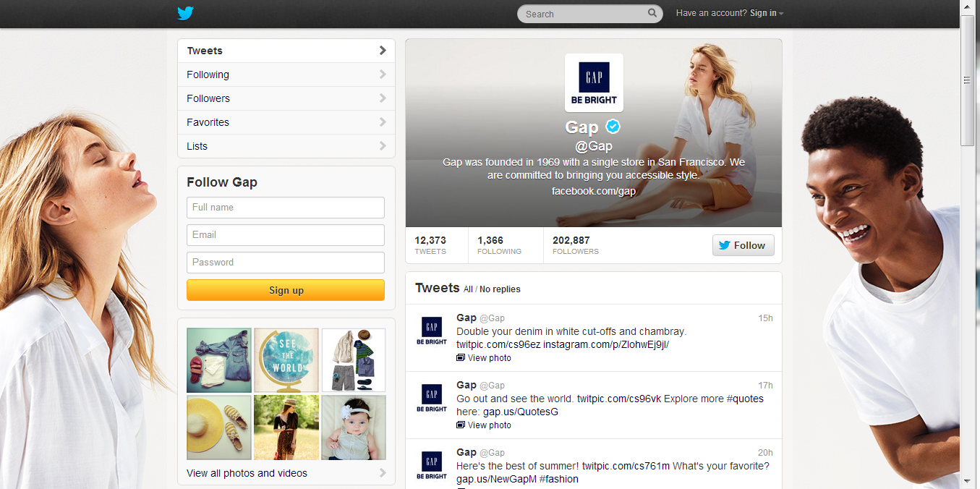Viewport: 980px width, 489px height.
Task: Click the yellow Sign up button
Action: pos(286,290)
